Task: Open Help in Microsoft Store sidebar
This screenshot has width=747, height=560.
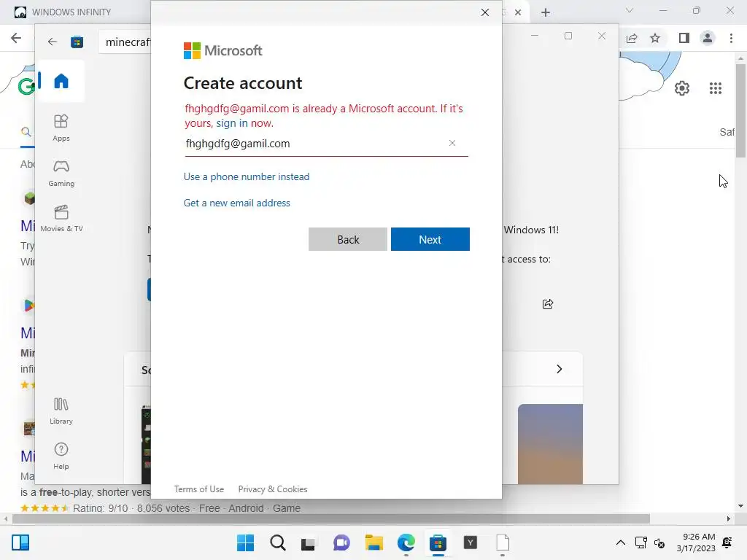Action: [x=61, y=456]
